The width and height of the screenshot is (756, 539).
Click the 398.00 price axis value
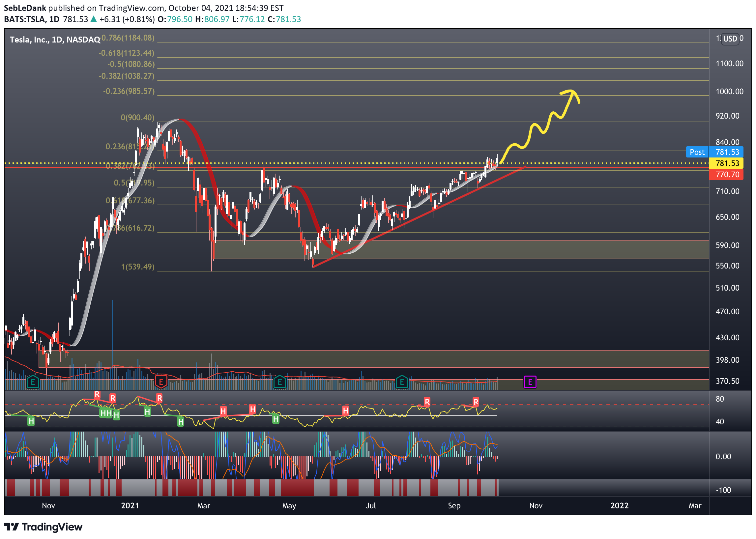coord(727,360)
